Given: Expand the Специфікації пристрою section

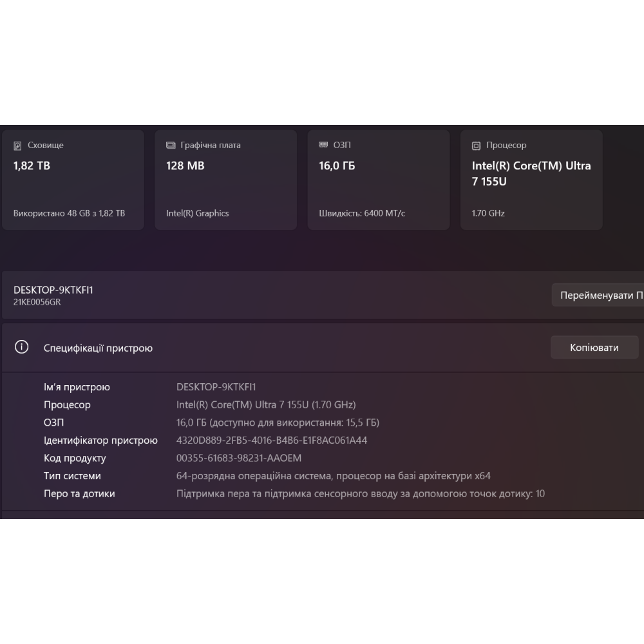Looking at the screenshot, I should click(98, 348).
